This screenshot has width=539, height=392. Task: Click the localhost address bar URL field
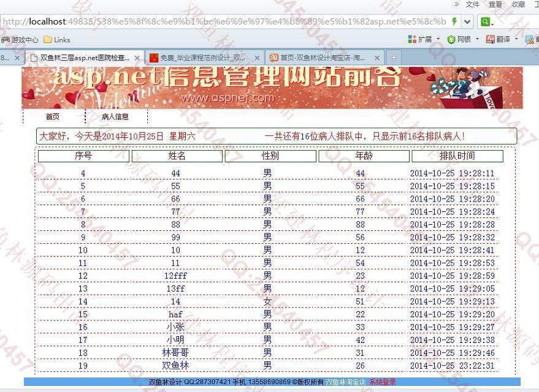(224, 21)
